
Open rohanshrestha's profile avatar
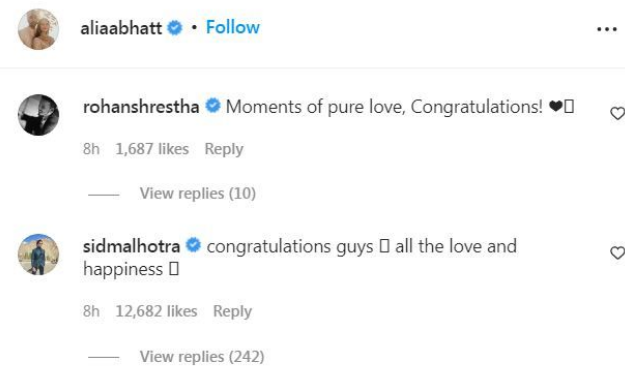coord(38,115)
